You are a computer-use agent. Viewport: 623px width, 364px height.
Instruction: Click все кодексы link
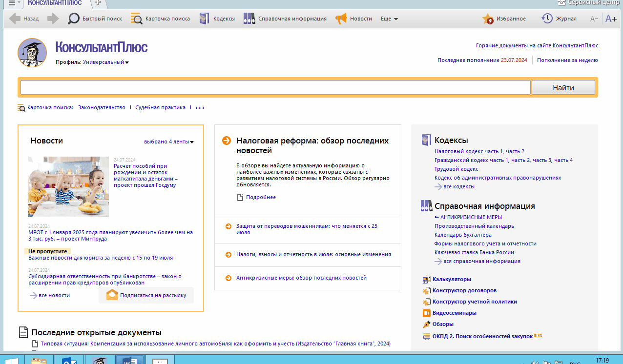[459, 187]
